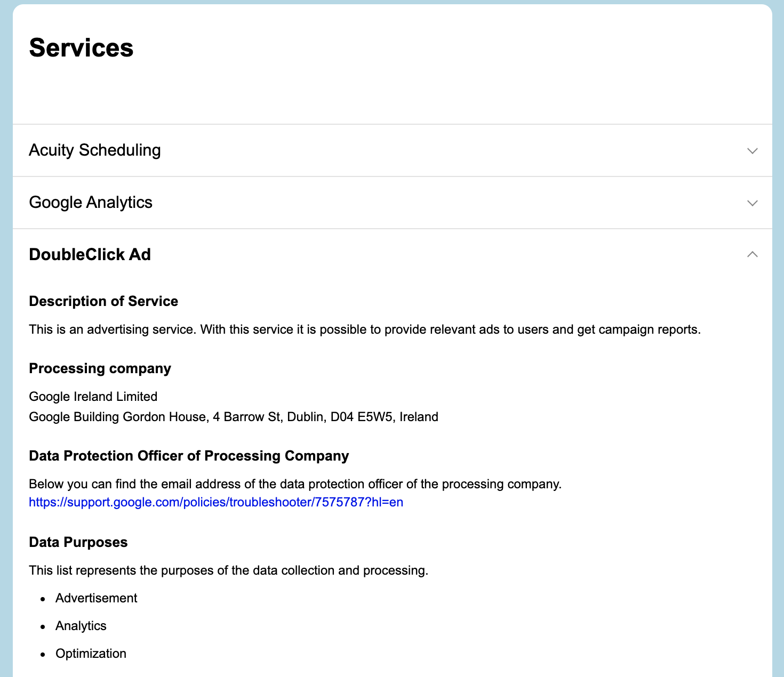Click the sentence about the officer's email address

(x=295, y=484)
